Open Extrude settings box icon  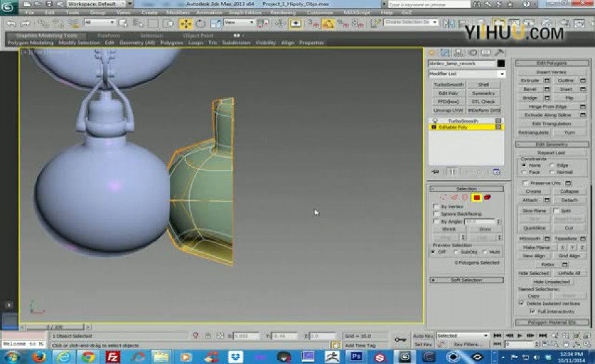547,80
